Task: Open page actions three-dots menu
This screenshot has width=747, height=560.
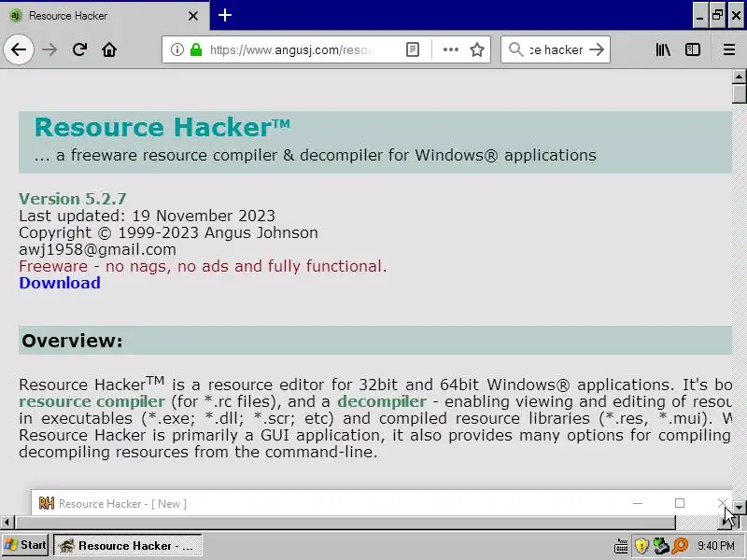Action: point(450,49)
